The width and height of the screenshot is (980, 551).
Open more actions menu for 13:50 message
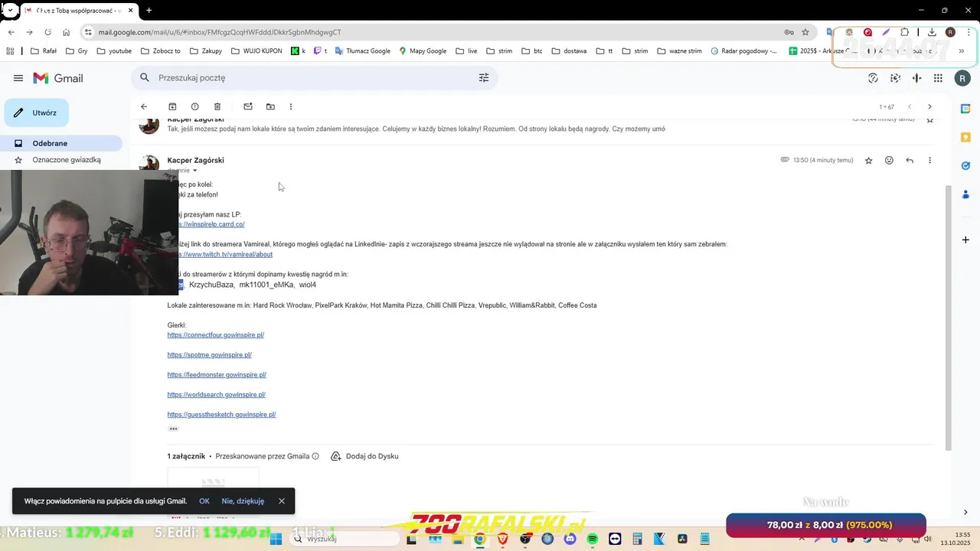coord(929,160)
